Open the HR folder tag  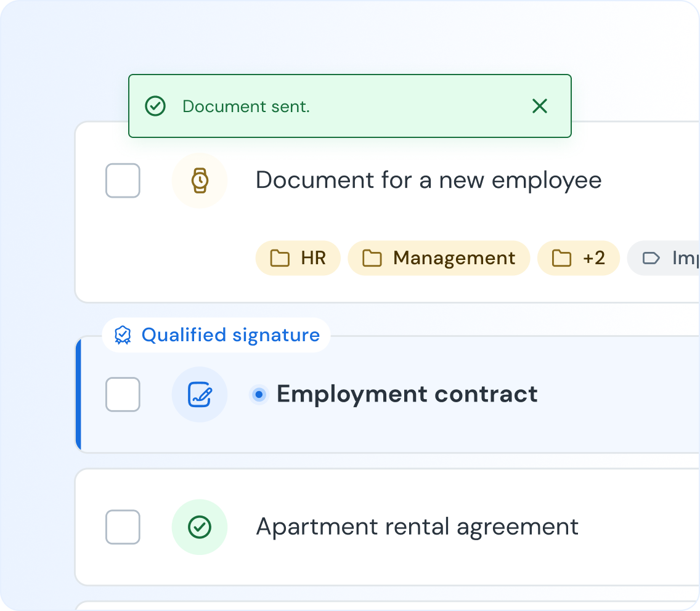pos(298,258)
